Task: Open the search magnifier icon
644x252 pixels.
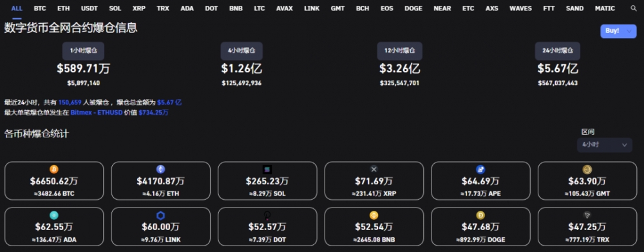Action: click(x=633, y=8)
